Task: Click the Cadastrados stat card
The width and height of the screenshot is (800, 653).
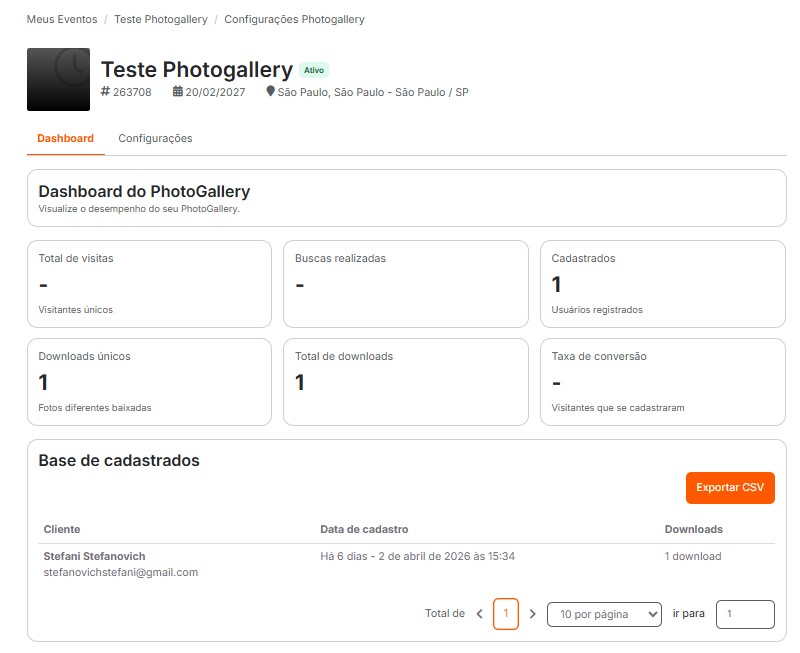Action: point(662,284)
